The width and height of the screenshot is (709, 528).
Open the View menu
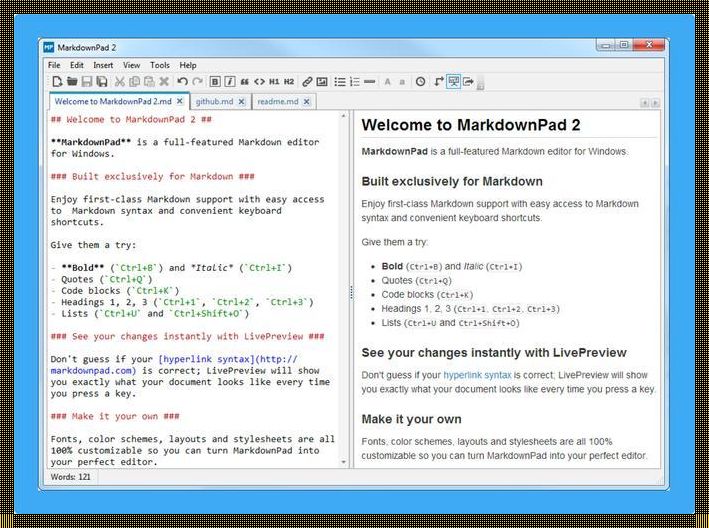click(x=132, y=65)
